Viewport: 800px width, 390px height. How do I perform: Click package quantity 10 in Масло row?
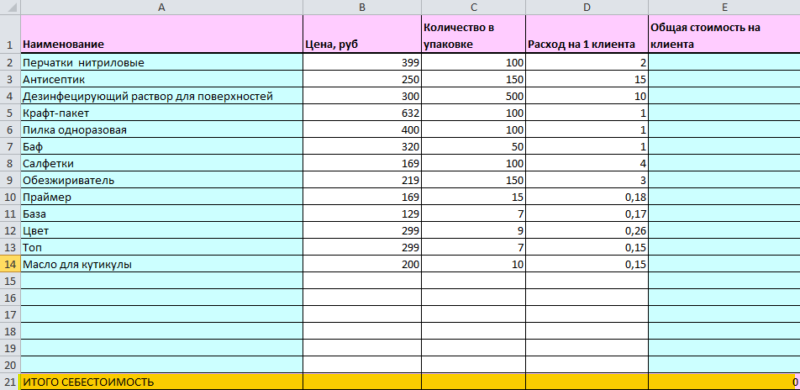pos(473,264)
